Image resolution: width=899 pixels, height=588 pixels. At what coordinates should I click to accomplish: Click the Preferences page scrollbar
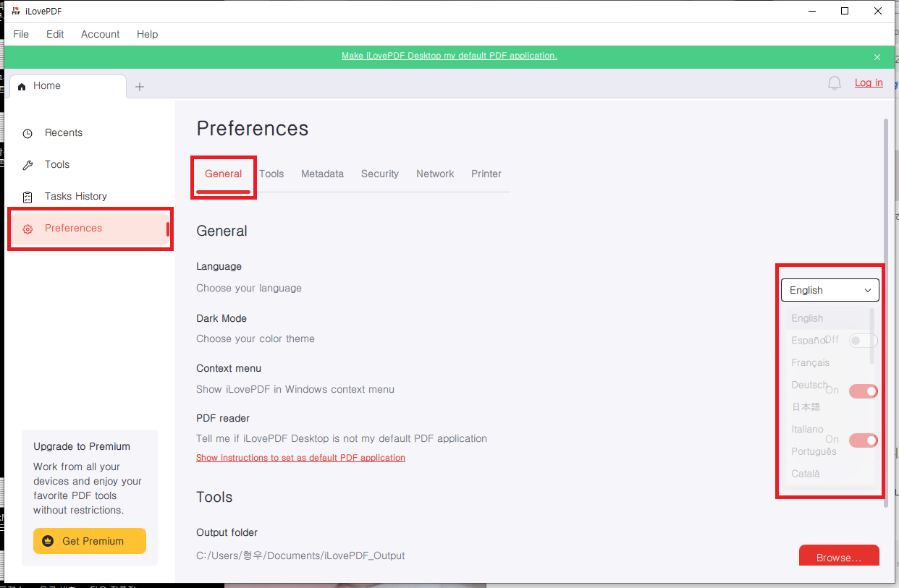(885, 312)
